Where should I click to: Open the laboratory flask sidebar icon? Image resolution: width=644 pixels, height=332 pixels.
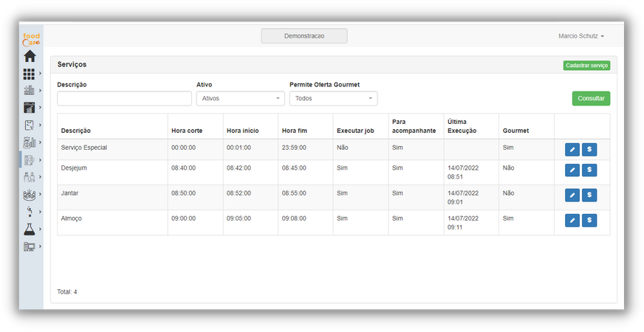tap(29, 229)
